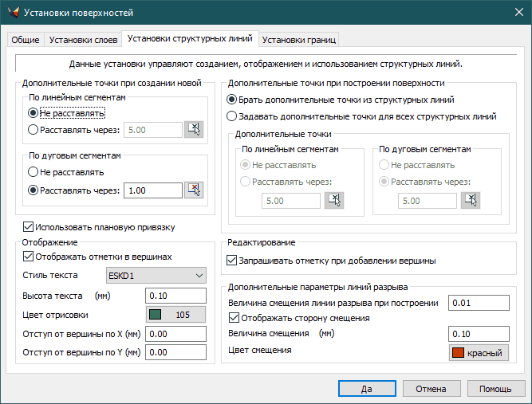
Task: Open Стиль текста dropdown showing ESKD1
Action: click(156, 276)
